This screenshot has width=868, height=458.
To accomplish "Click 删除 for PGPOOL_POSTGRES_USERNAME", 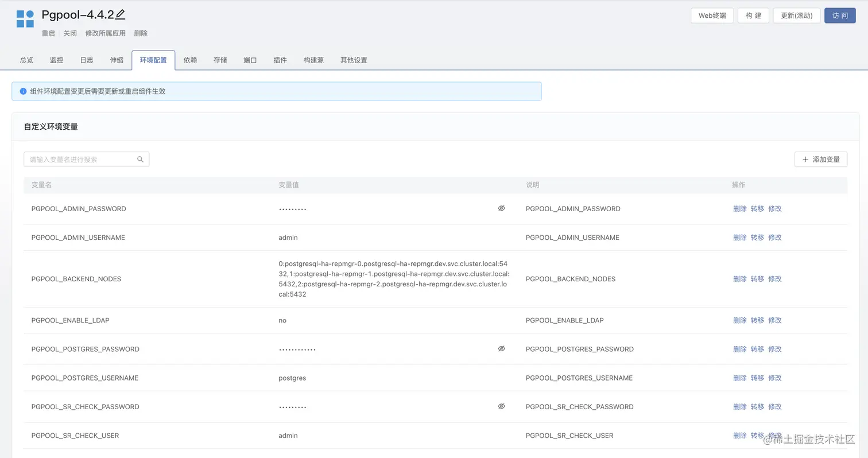I will 740,378.
